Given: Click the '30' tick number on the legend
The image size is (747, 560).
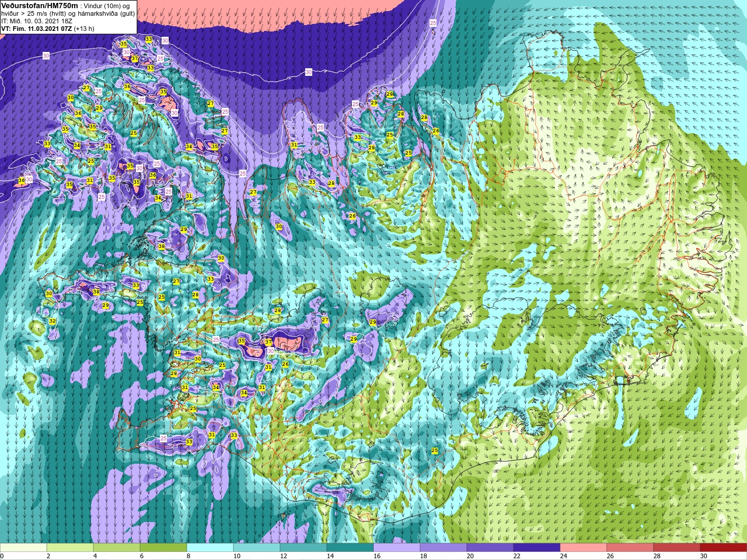Looking at the screenshot, I should (703, 556).
